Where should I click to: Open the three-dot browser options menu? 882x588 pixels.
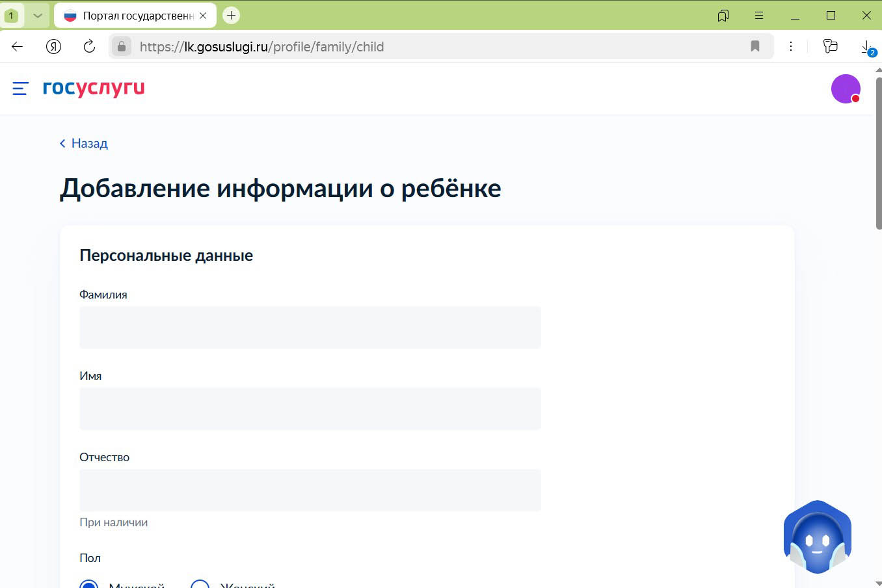tap(791, 46)
